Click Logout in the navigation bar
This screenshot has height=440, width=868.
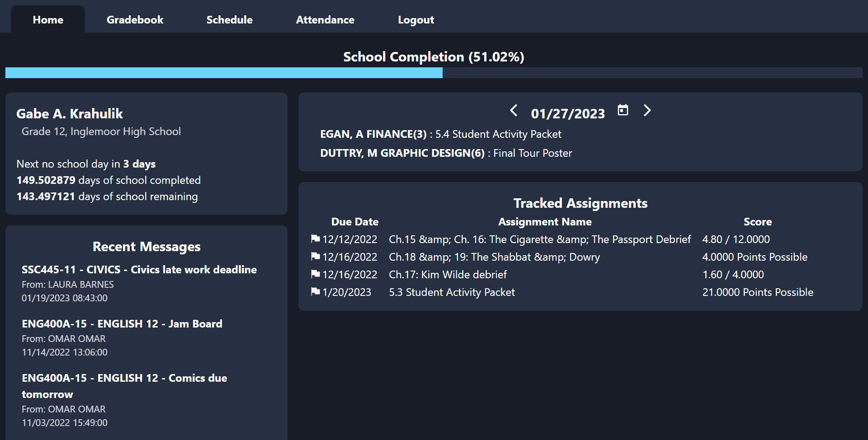pyautogui.click(x=416, y=20)
